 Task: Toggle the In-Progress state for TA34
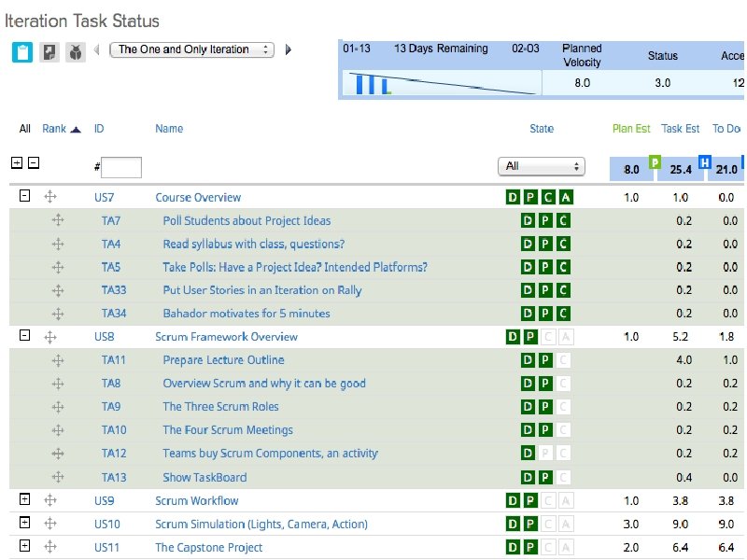click(x=545, y=314)
